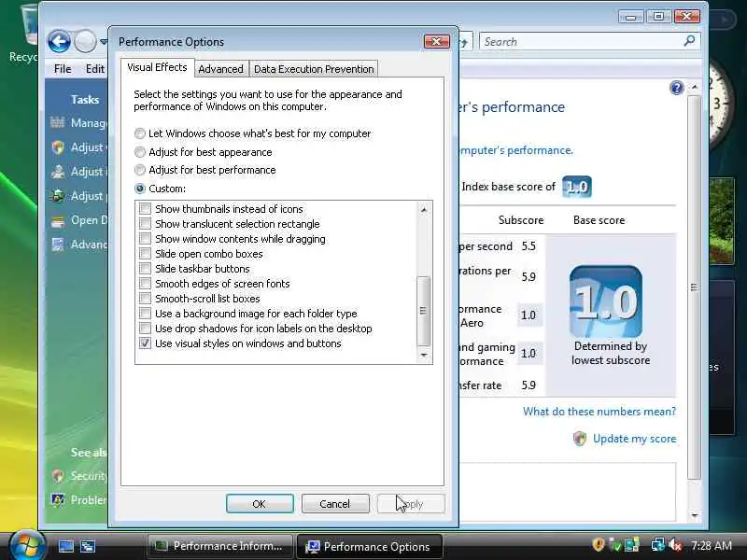
Task: Enable Smooth edges of screen fonts
Action: click(145, 284)
